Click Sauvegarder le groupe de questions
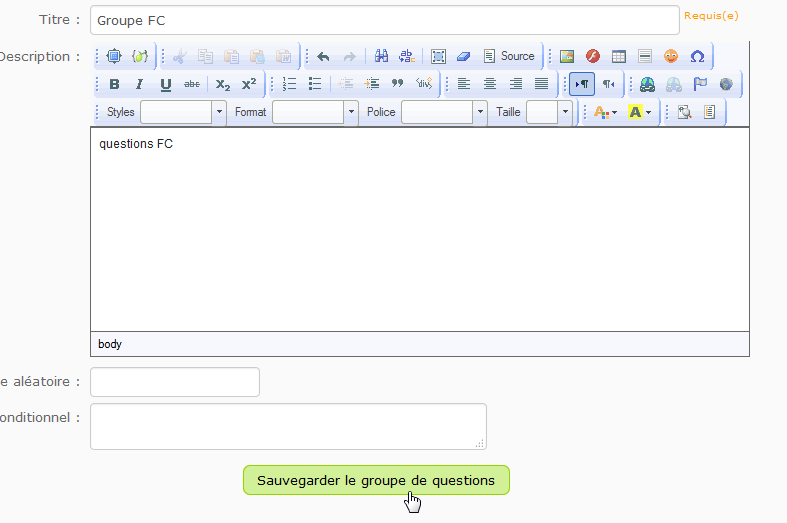787x523 pixels. pos(376,480)
